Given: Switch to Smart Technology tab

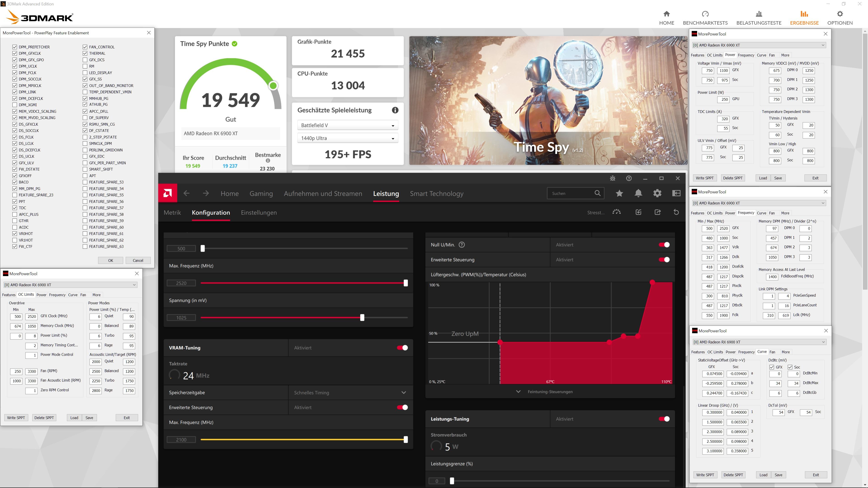Looking at the screenshot, I should pyautogui.click(x=437, y=193).
